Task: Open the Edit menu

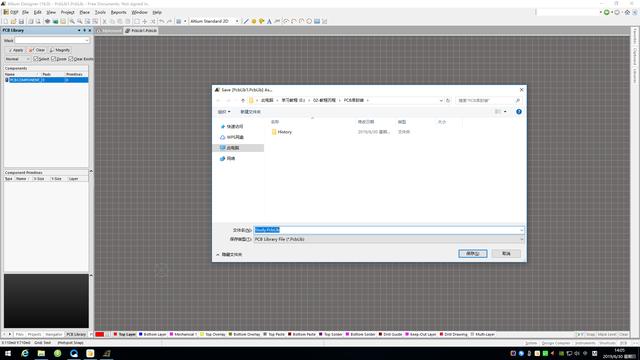Action: (38, 12)
